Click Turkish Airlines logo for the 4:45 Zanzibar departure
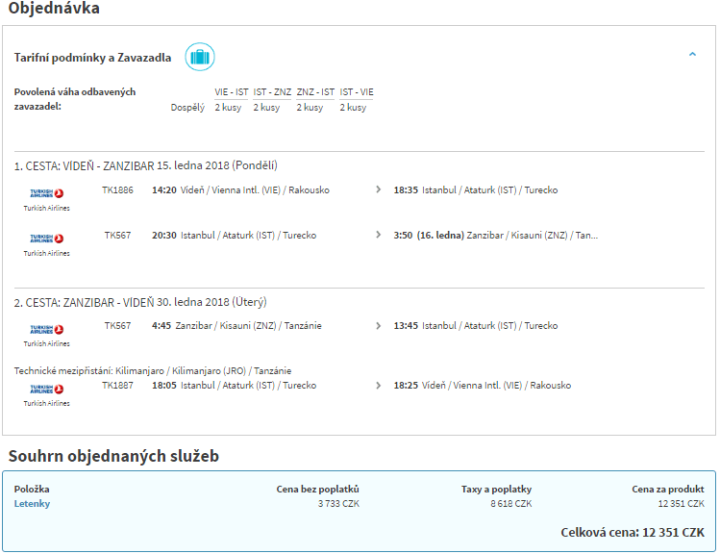 click(x=47, y=329)
